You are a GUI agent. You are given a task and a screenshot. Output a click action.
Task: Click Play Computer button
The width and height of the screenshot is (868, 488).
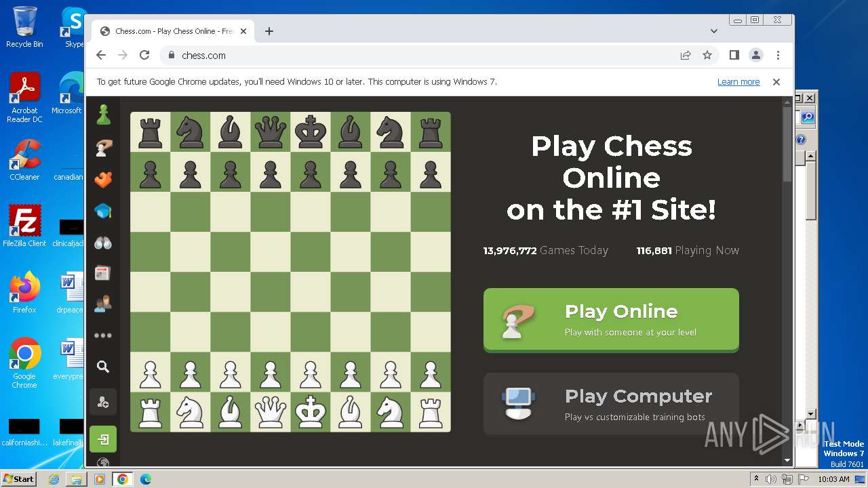pyautogui.click(x=611, y=404)
